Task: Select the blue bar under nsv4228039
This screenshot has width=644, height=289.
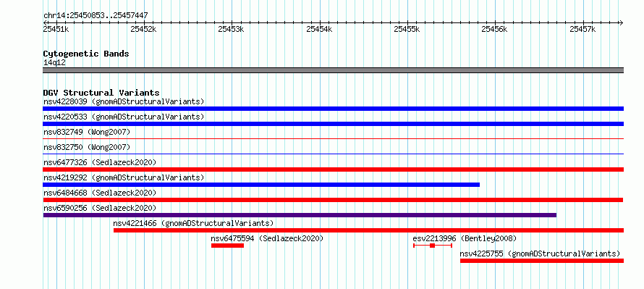Action: pyautogui.click(x=333, y=109)
